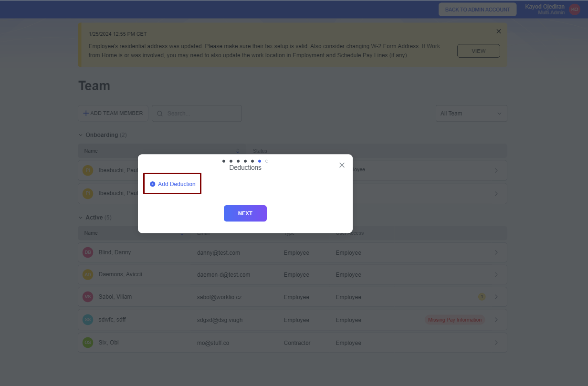Open Viliam Sabol row chevron arrow
588x386 pixels.
[x=496, y=297]
